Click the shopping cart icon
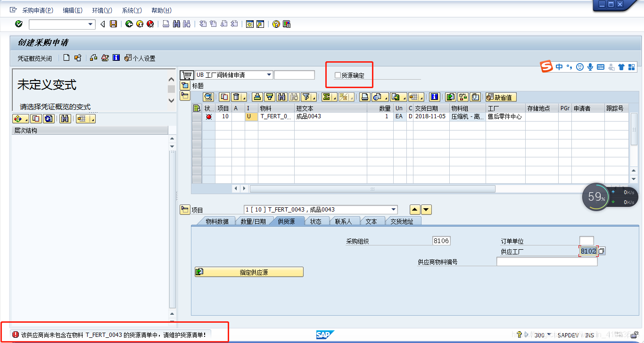The height and width of the screenshot is (343, 644). [x=187, y=75]
